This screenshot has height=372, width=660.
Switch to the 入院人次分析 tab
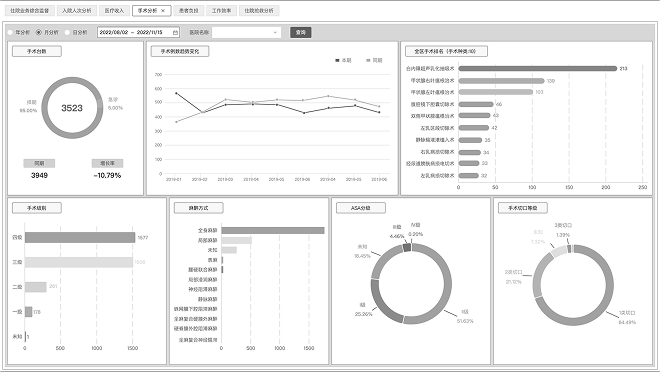click(x=77, y=11)
